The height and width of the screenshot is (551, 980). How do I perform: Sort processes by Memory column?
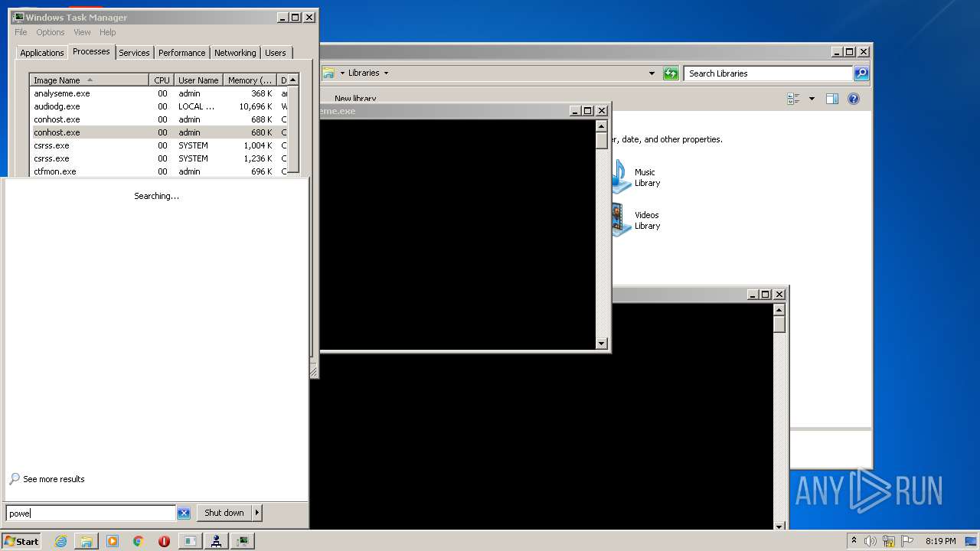(250, 80)
